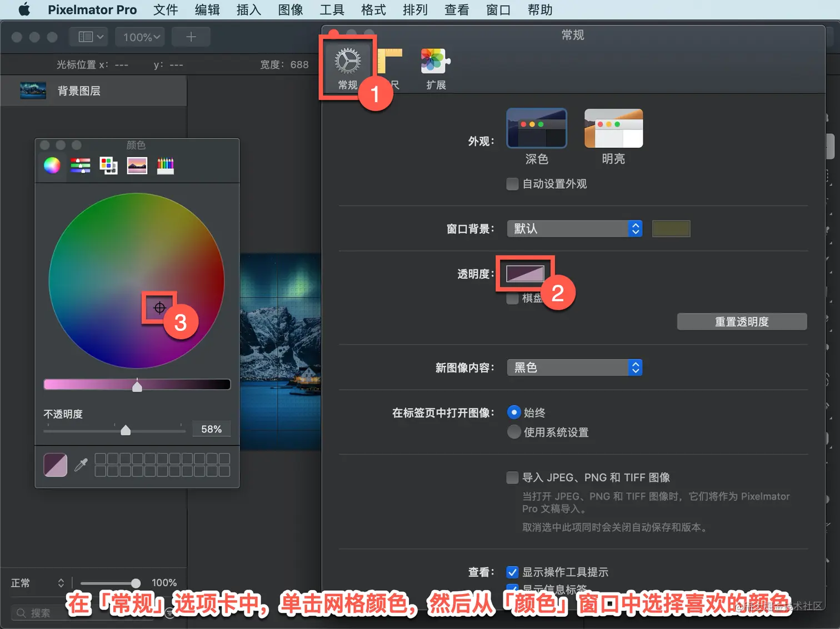Click the first empty saved-color swatch
This screenshot has height=629, width=840.
(100, 459)
